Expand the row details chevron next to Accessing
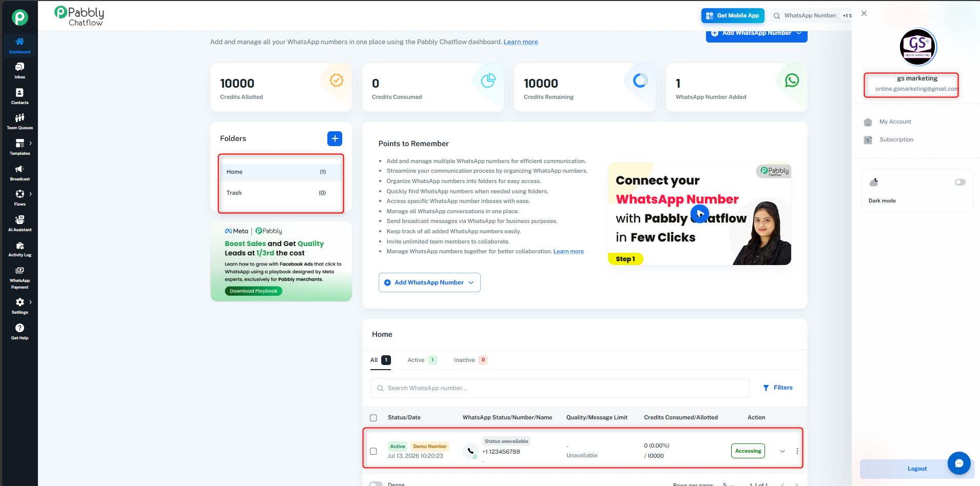This screenshot has width=980, height=486. pos(782,451)
